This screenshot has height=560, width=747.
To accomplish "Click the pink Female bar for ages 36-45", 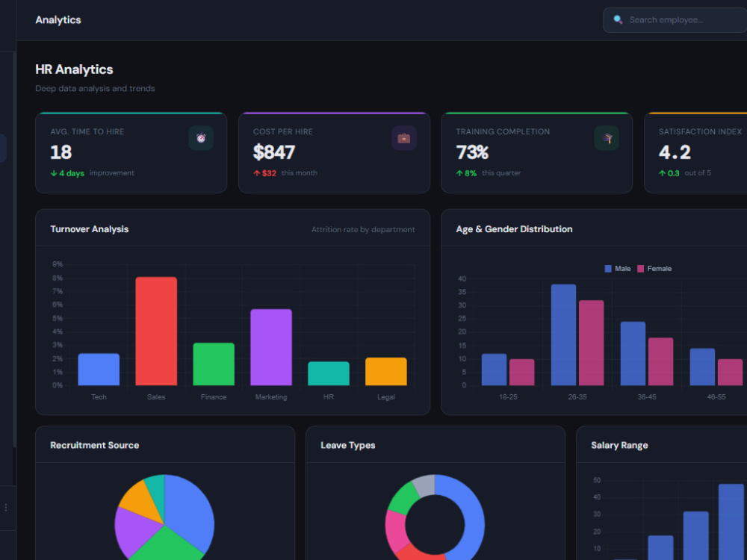I will coord(661,361).
